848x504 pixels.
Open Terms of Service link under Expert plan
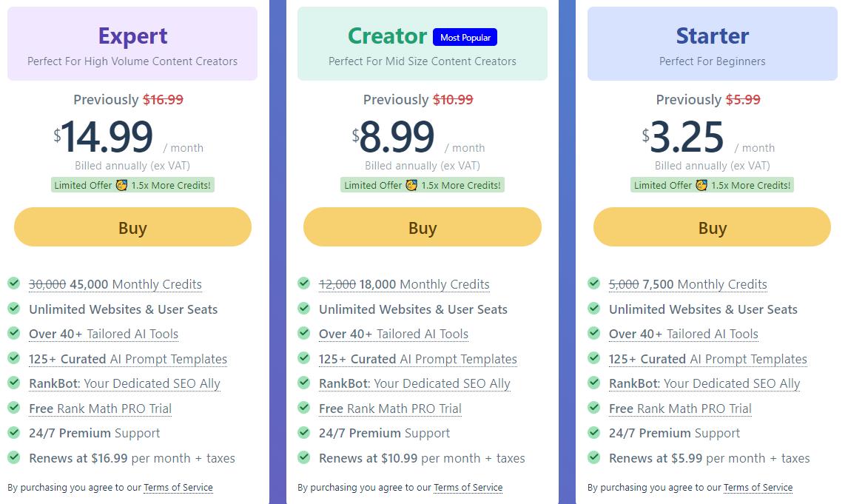pos(178,488)
